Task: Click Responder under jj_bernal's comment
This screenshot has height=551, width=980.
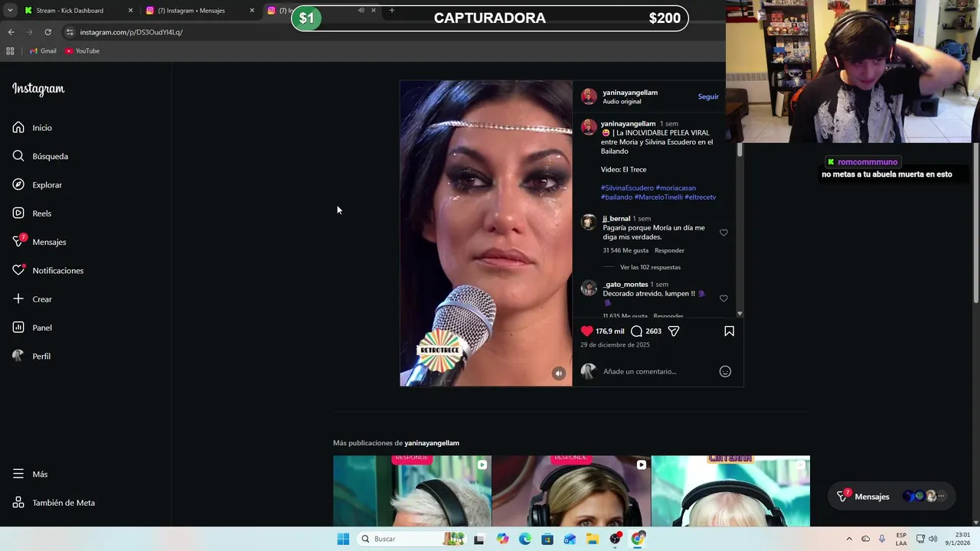Action: 669,251
